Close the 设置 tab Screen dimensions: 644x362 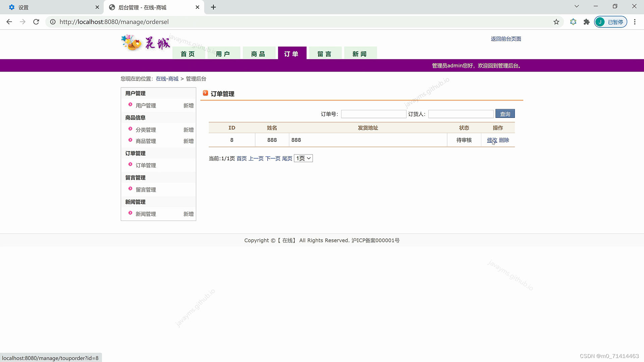(97, 7)
